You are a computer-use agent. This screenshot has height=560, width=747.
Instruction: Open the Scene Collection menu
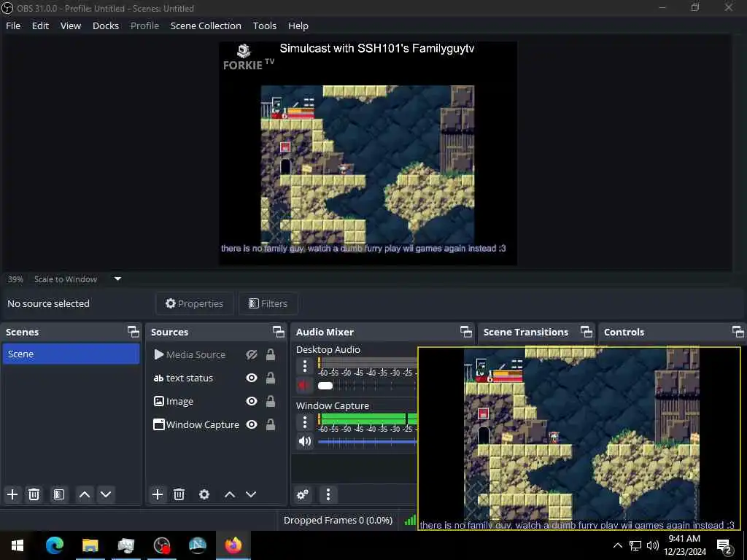click(206, 26)
